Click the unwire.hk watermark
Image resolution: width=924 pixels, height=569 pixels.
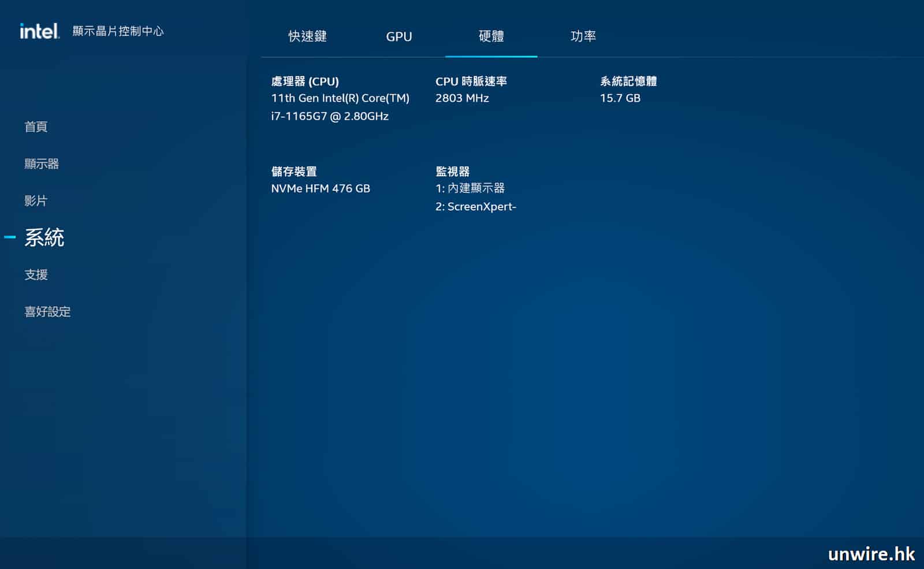(871, 554)
